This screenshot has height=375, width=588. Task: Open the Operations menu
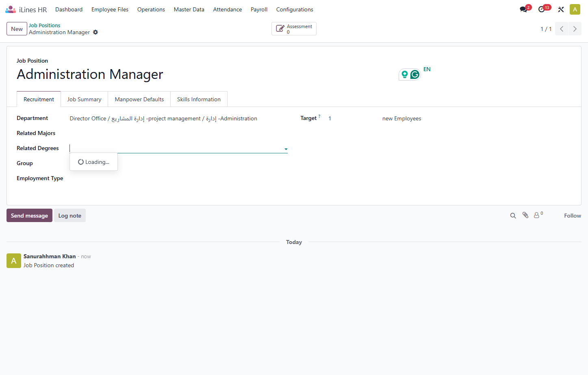point(151,9)
